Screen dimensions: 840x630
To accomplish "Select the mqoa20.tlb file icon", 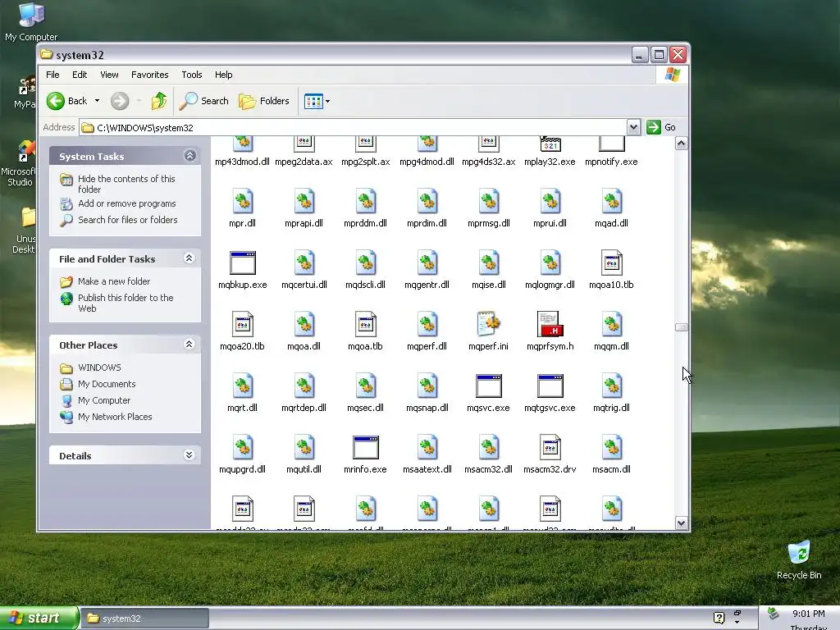I will (242, 325).
